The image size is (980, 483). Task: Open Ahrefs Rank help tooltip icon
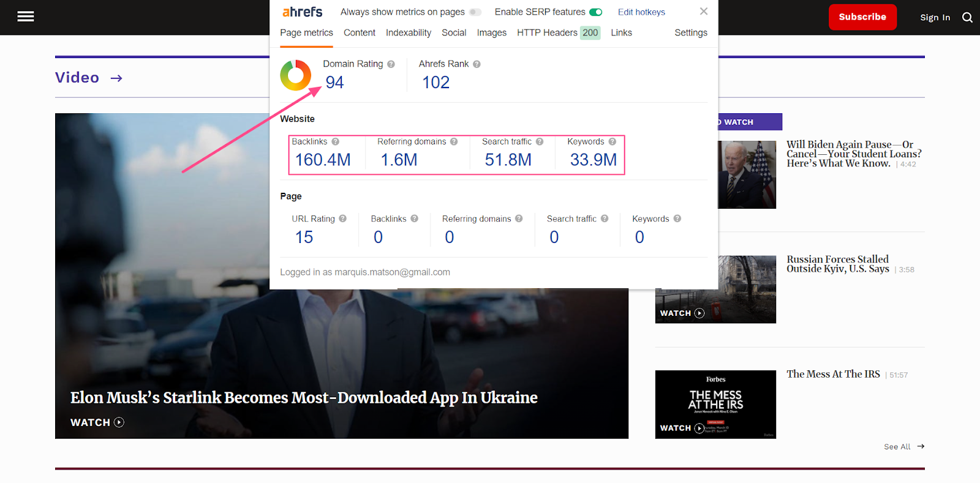[477, 64]
